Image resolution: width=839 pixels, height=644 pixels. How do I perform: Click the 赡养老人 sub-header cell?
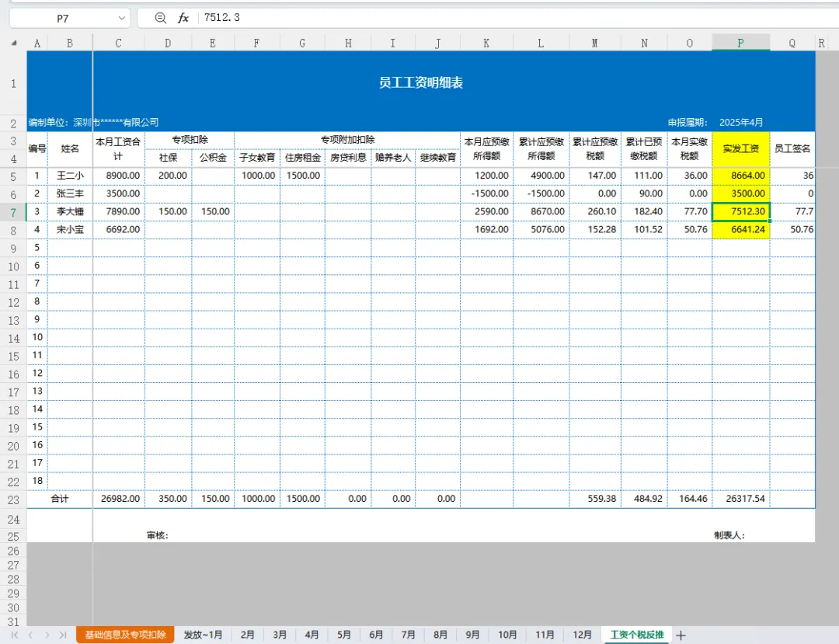coord(393,158)
